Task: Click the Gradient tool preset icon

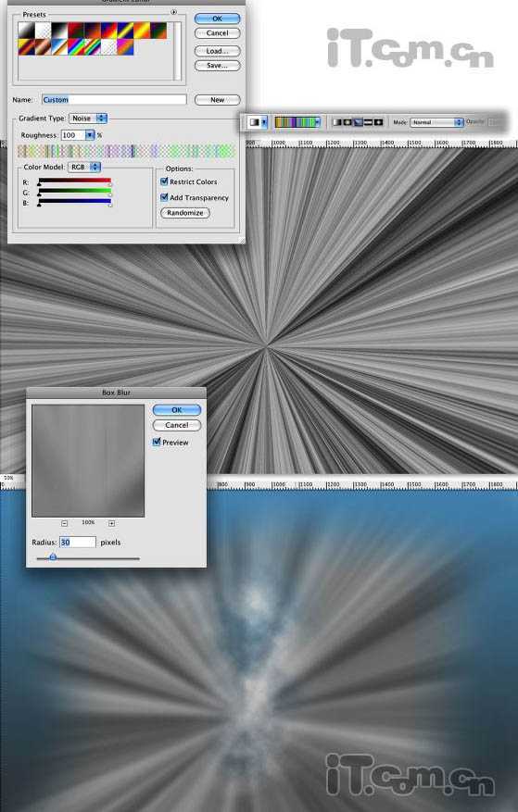Action: tap(254, 122)
